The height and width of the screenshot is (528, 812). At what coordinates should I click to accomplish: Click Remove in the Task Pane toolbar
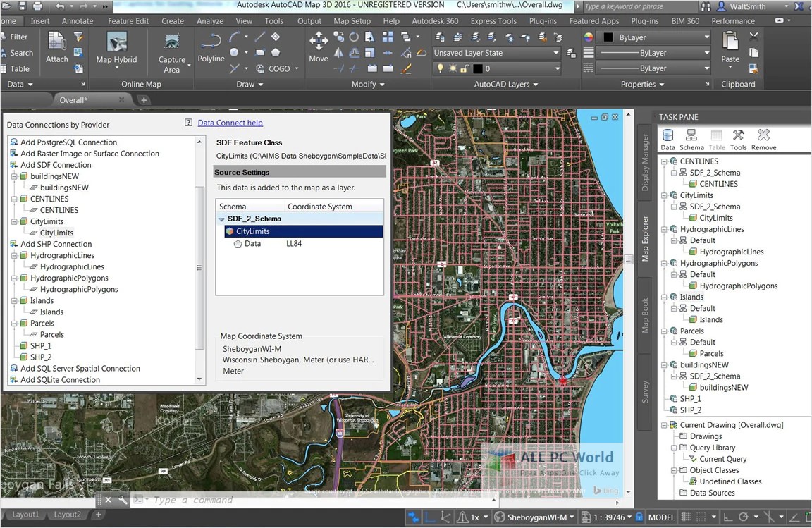(763, 140)
